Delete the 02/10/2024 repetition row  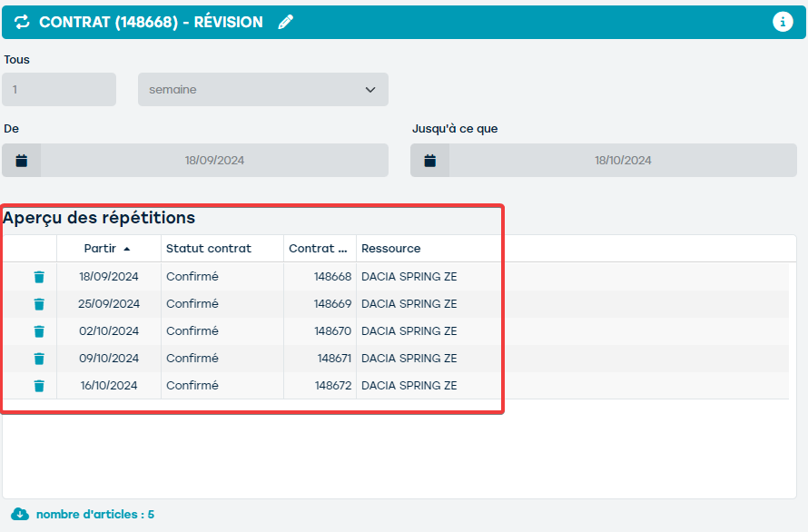pos(39,331)
